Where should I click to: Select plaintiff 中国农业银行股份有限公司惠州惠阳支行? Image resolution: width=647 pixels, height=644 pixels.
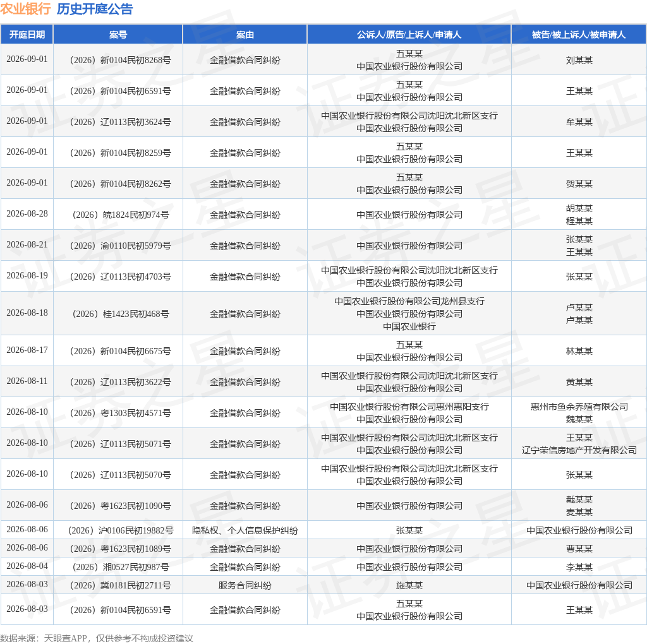tap(409, 407)
